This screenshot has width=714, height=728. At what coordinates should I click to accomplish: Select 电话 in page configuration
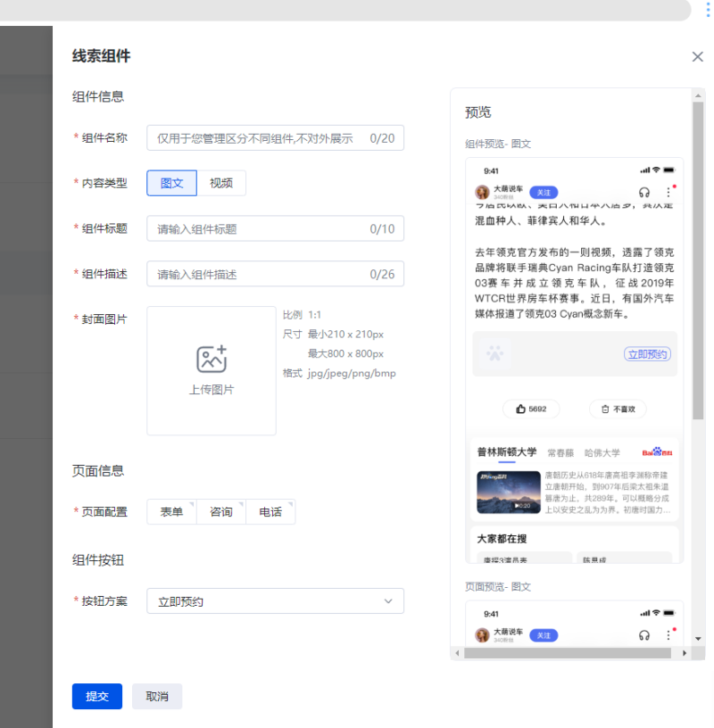pyautogui.click(x=270, y=511)
